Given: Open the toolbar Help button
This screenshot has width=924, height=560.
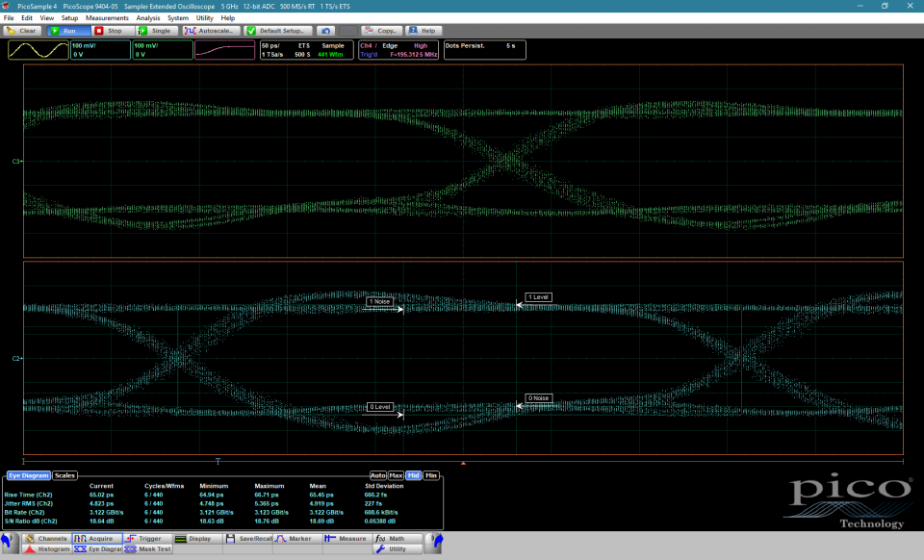Looking at the screenshot, I should tap(423, 31).
